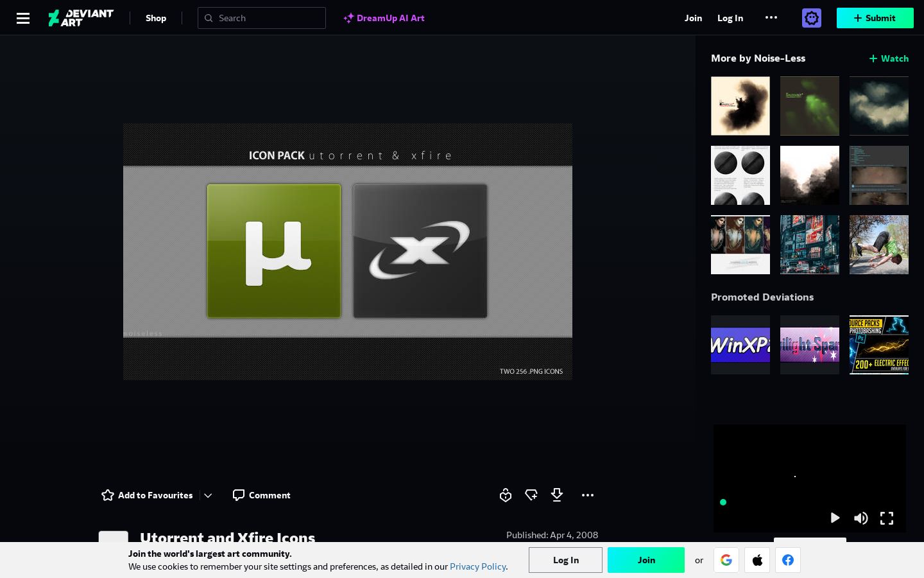Open the white smoke on black thumbnail
The image size is (924, 578).
(810, 175)
